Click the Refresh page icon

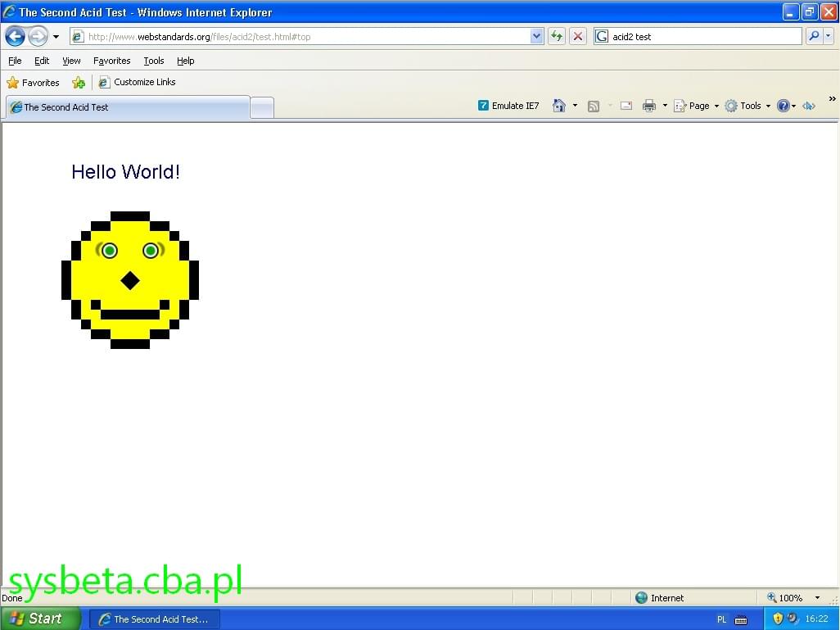[x=557, y=37]
